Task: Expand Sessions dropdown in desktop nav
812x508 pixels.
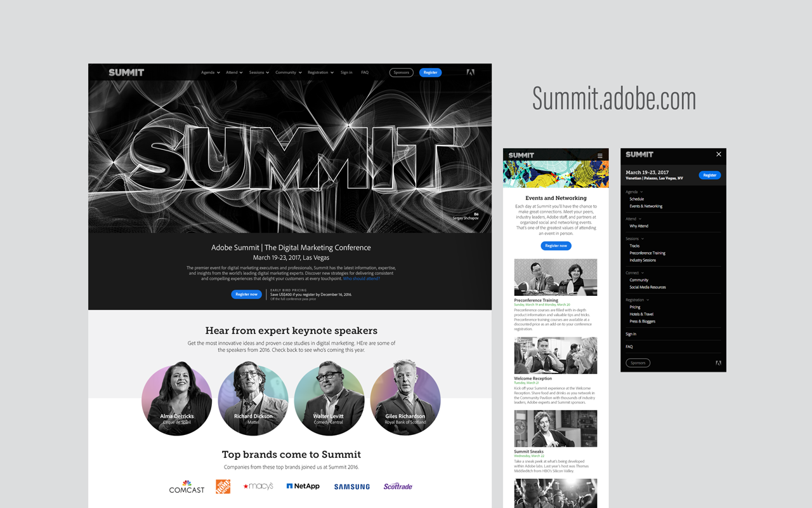Action: (259, 72)
